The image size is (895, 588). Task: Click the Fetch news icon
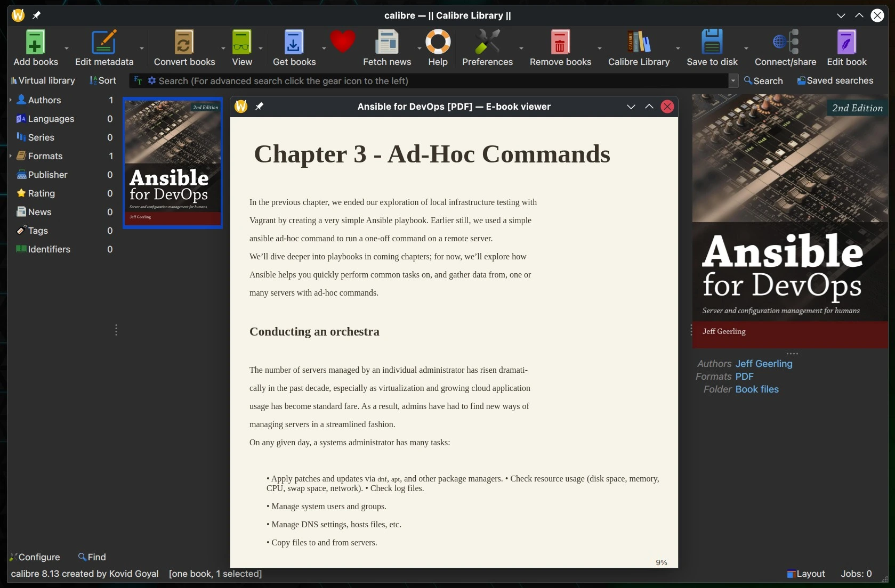(386, 43)
